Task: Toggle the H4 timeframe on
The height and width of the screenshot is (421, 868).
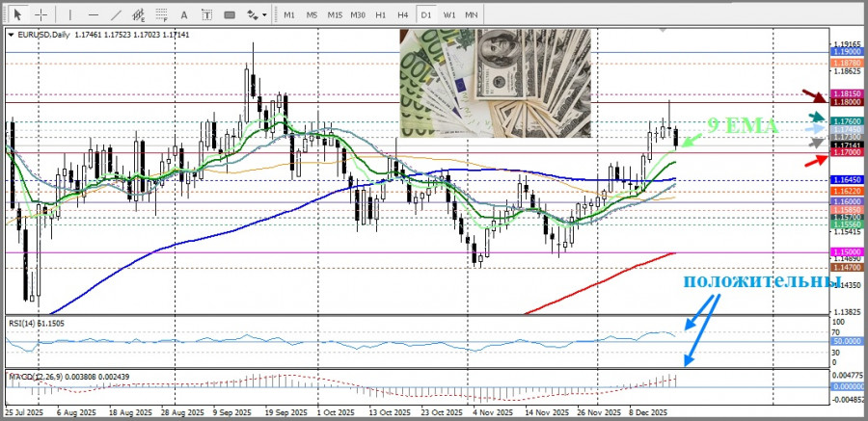Action: point(403,14)
